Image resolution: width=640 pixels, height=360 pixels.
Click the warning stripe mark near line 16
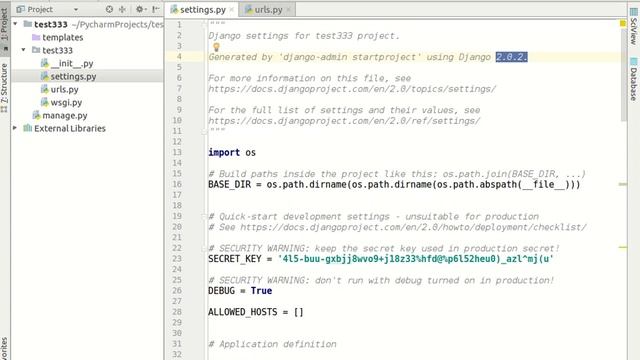click(x=623, y=184)
